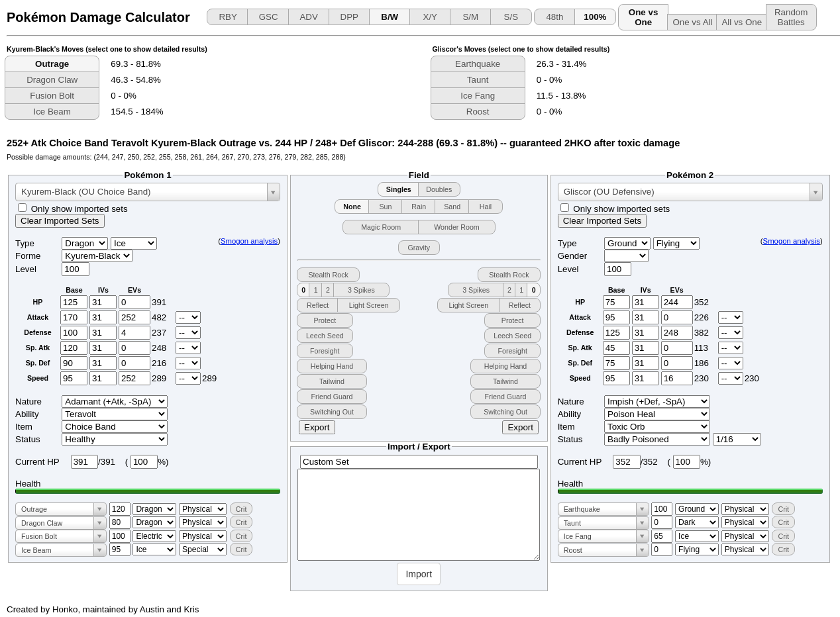Viewport: 840px width, 617px height.
Task: Export Pokémon 1 set
Action: (x=317, y=427)
